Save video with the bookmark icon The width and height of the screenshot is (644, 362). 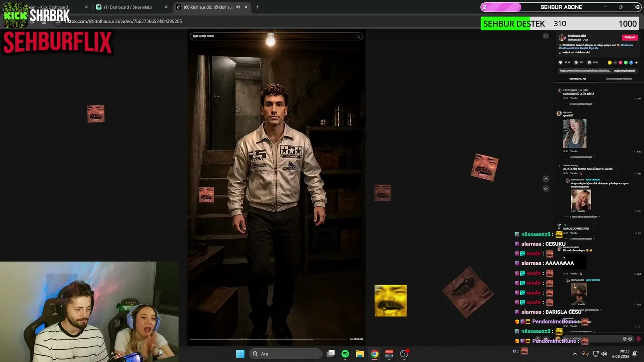tap(589, 63)
